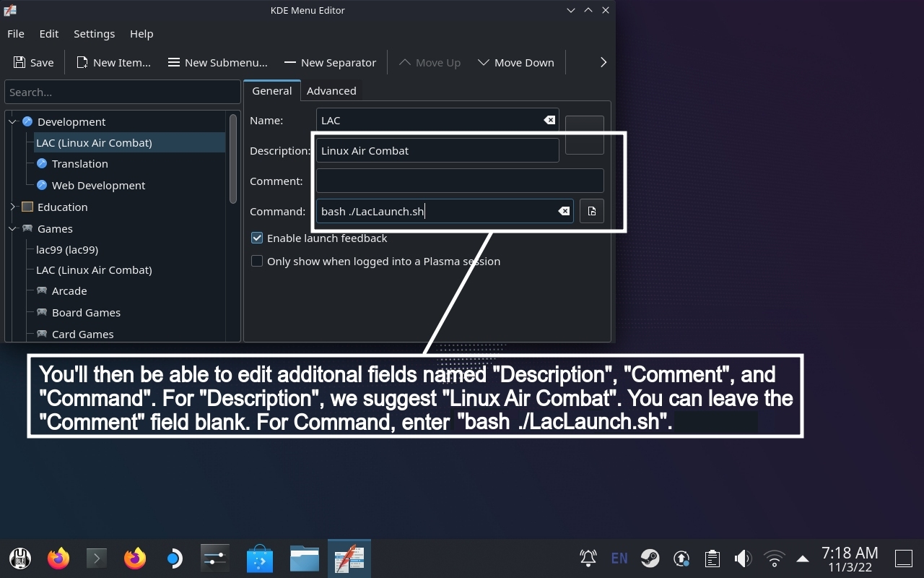This screenshot has height=578, width=924.
Task: Open the Edit menu
Action: click(x=49, y=33)
